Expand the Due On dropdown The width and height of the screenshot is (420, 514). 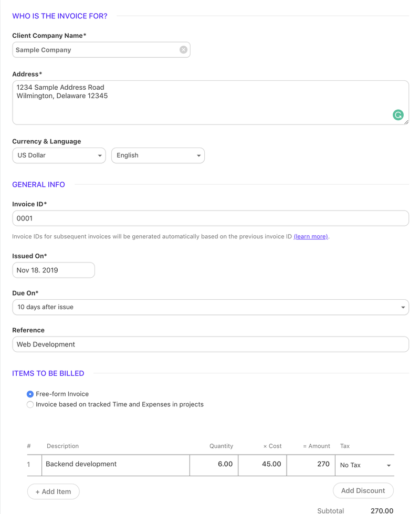tap(211, 307)
